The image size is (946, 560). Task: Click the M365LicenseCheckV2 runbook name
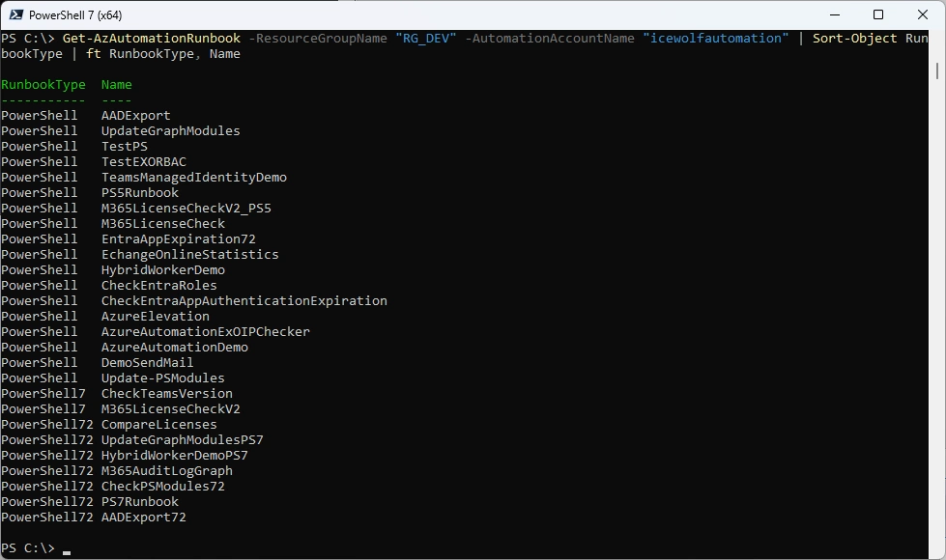pos(171,409)
